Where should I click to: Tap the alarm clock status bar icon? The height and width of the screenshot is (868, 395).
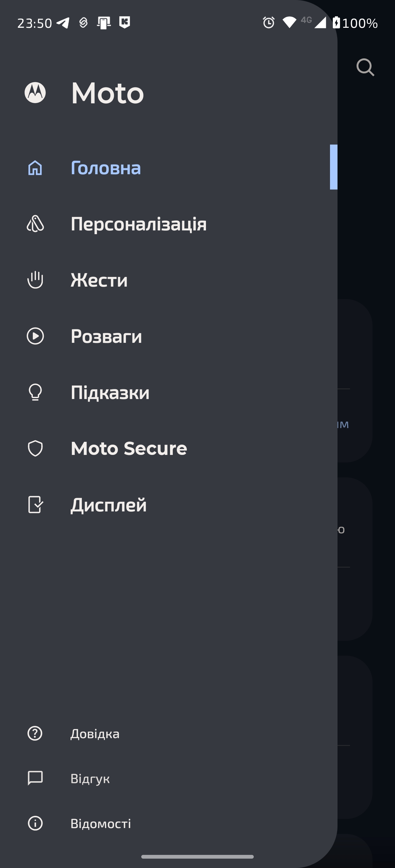268,22
